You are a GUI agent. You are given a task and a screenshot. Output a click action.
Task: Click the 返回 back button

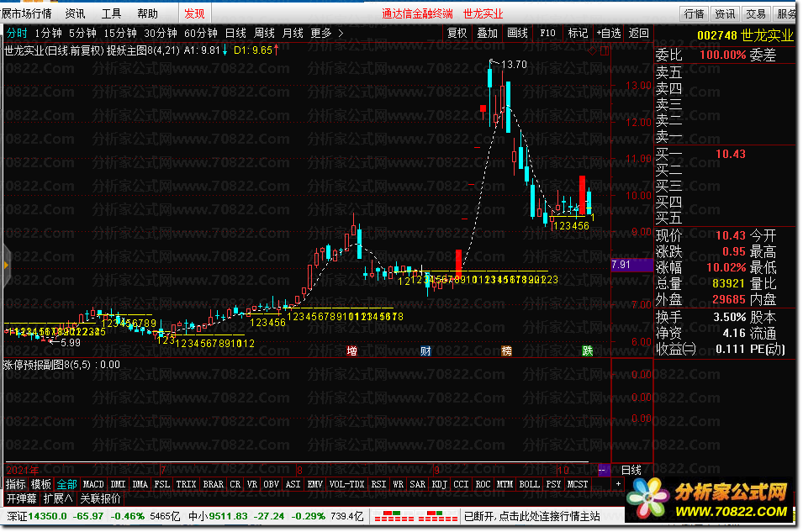[638, 34]
